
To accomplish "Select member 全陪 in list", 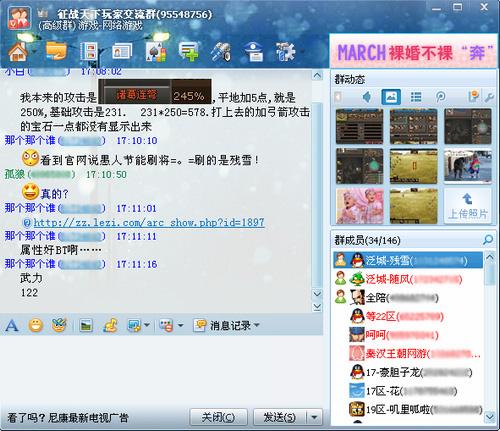I will point(408,297).
